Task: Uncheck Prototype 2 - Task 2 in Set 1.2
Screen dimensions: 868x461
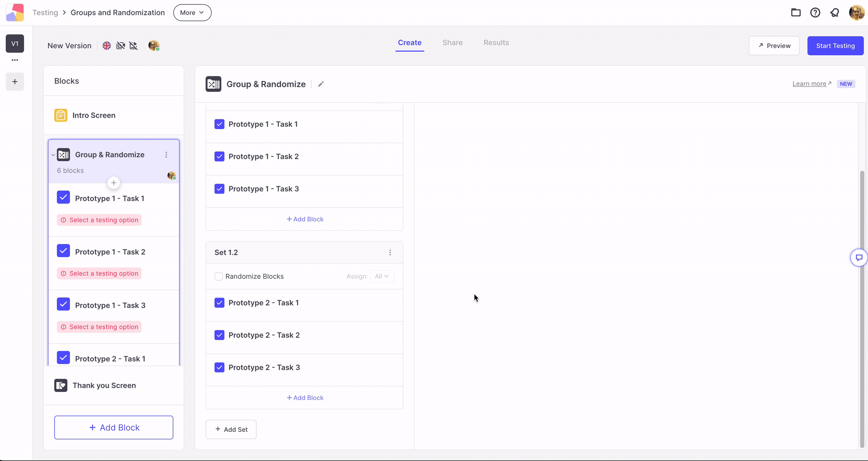Action: 219,335
